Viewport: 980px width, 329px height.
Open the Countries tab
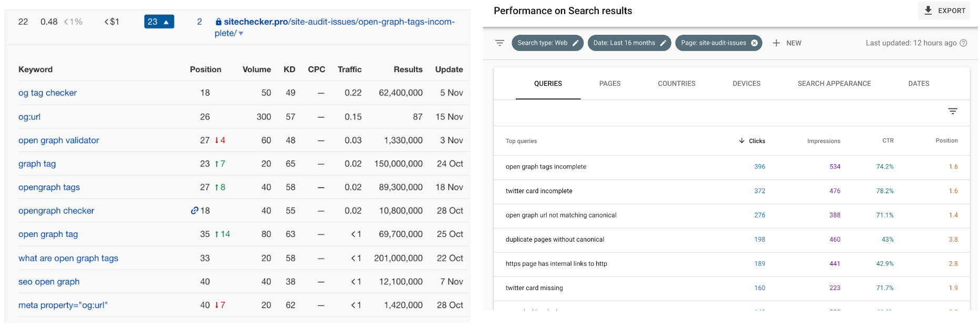[x=676, y=84]
